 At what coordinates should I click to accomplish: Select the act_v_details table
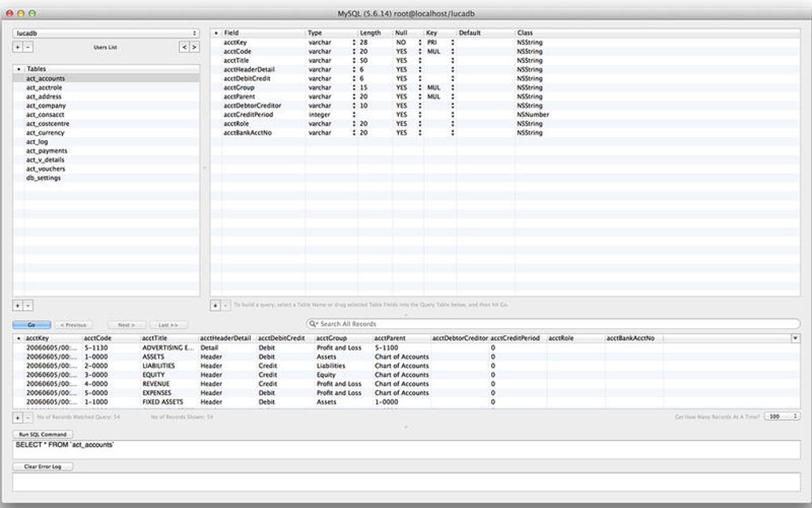point(106,159)
